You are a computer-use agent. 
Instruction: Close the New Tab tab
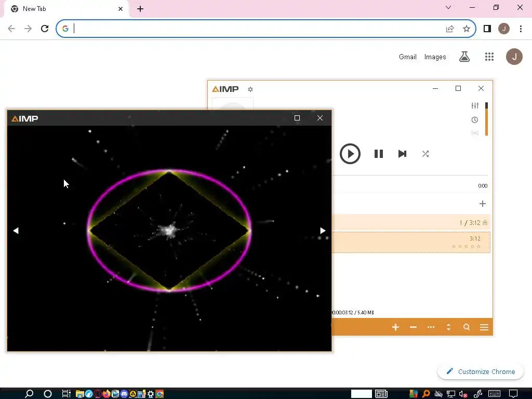pos(121,9)
